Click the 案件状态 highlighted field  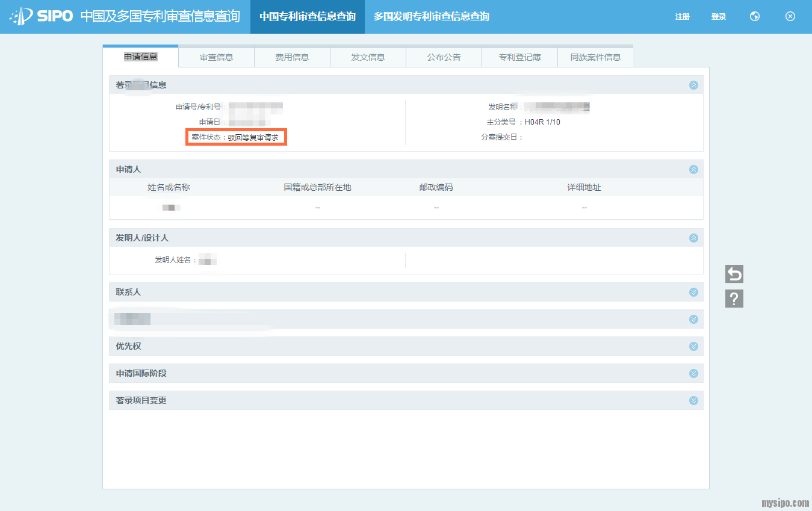point(235,138)
